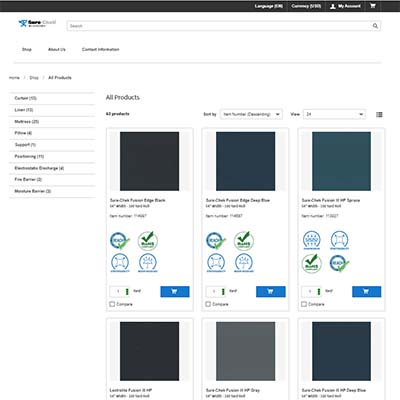Open My Account user icon
This screenshot has width=400, height=400.
[332, 6]
